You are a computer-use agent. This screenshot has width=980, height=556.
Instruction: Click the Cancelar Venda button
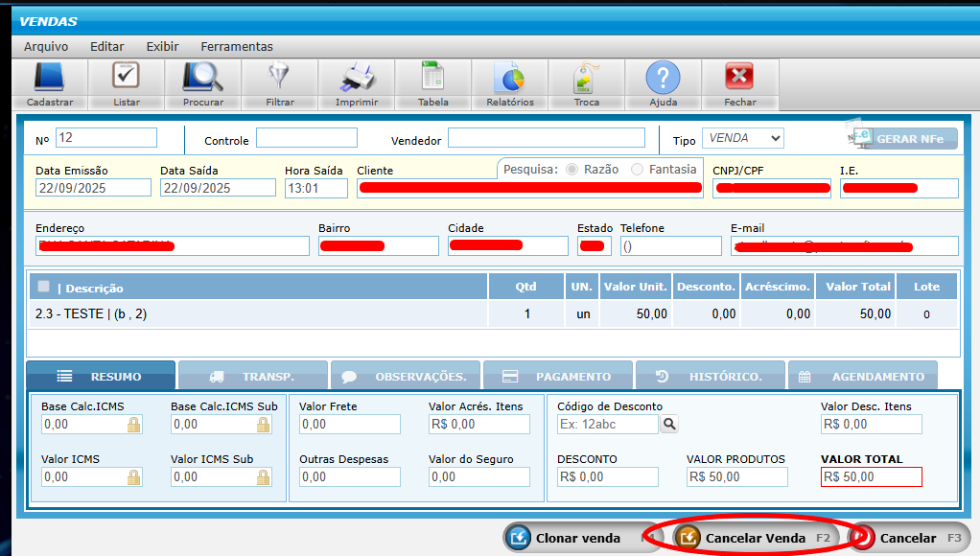tap(754, 538)
